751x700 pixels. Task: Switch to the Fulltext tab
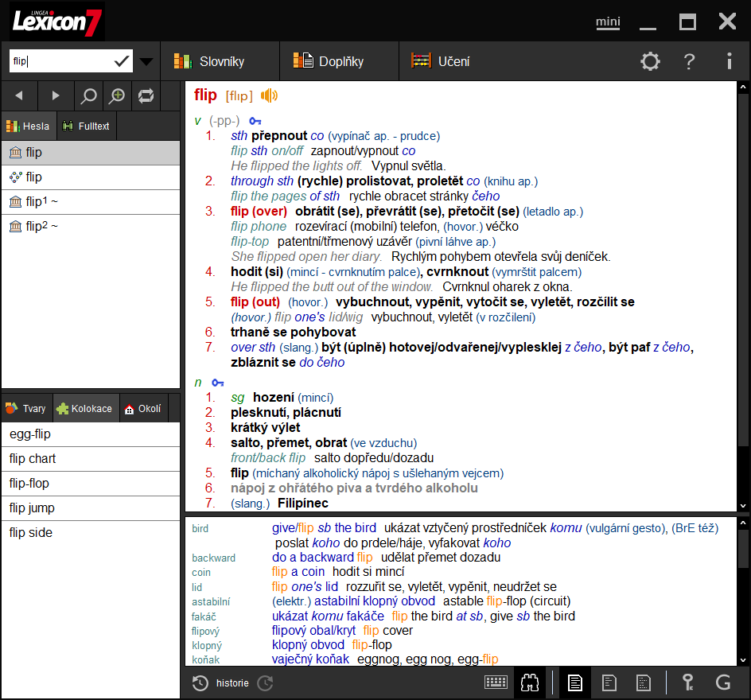coord(87,126)
